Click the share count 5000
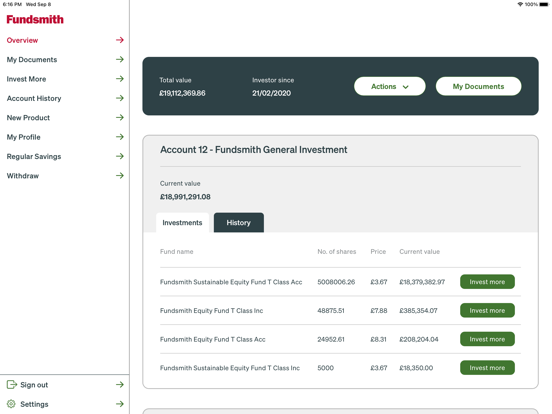This screenshot has height=414, width=552. [326, 368]
